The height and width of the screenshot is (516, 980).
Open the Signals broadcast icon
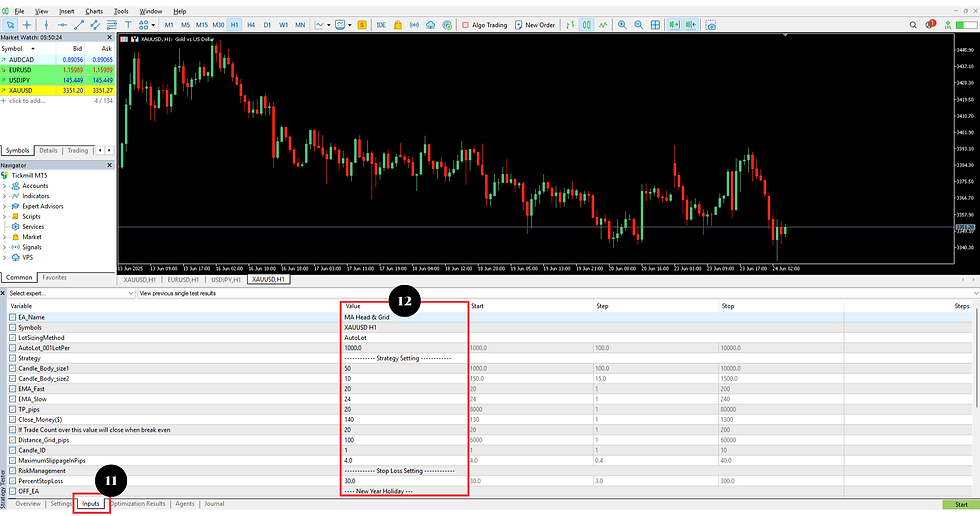(x=414, y=25)
